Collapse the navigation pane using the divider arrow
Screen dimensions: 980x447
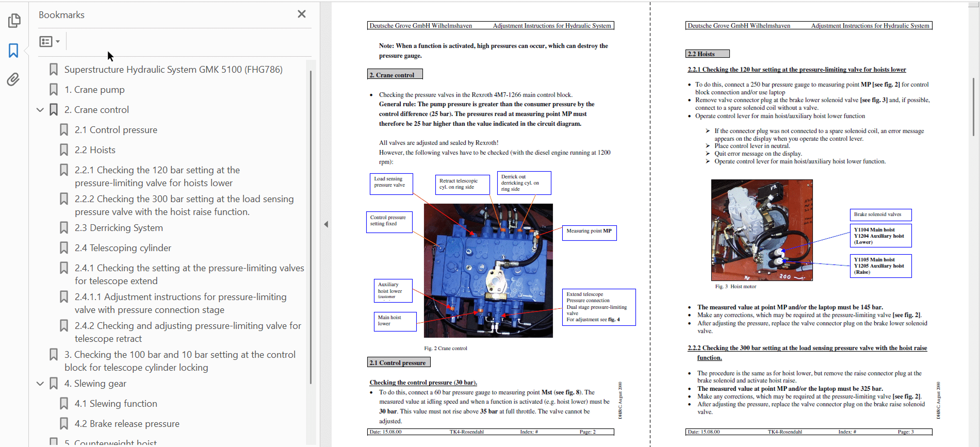(326, 224)
